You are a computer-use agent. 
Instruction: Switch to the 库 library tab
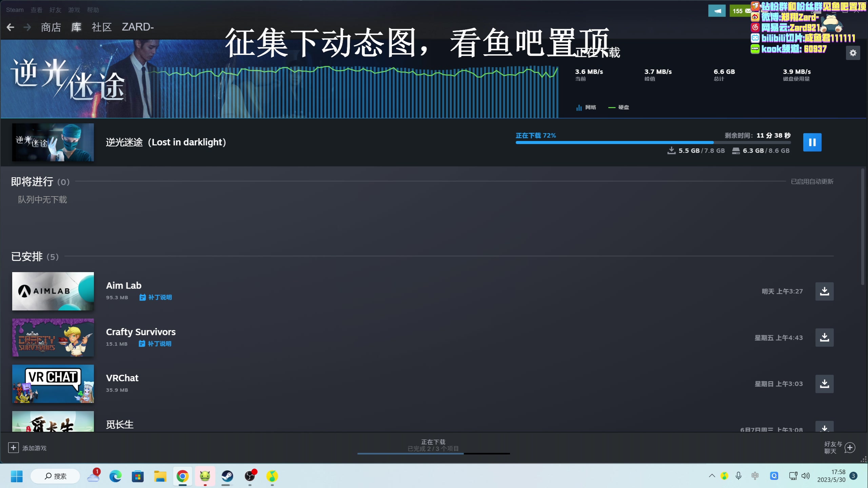pos(76,27)
